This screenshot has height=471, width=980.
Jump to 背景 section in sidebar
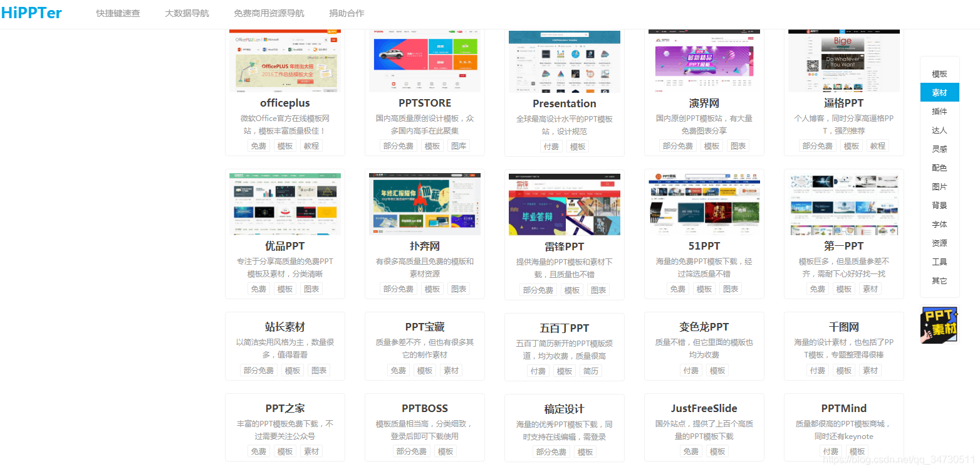pyautogui.click(x=939, y=205)
